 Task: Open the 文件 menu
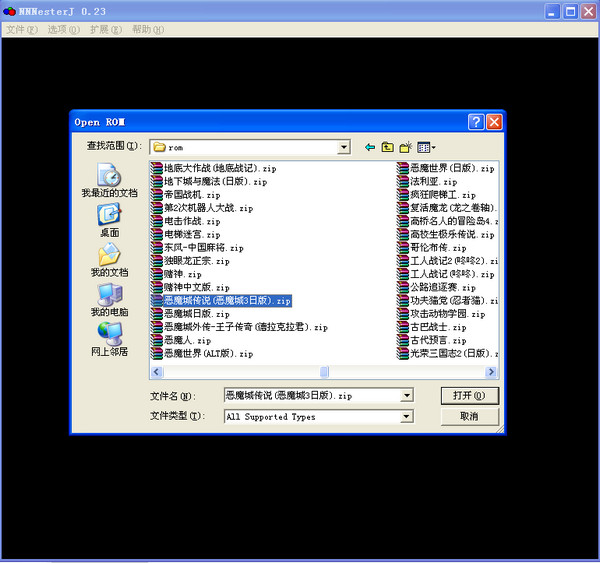click(21, 30)
